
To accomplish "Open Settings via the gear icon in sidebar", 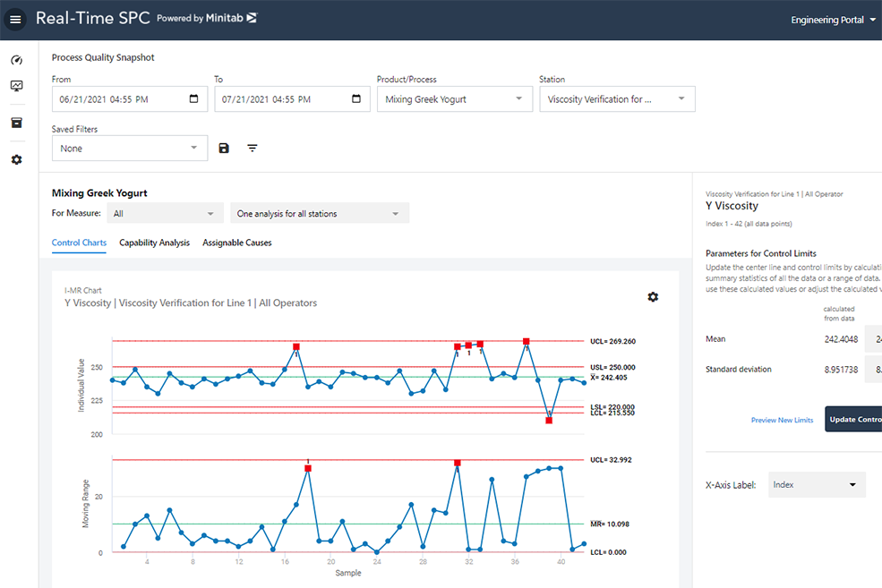I will pos(15,159).
